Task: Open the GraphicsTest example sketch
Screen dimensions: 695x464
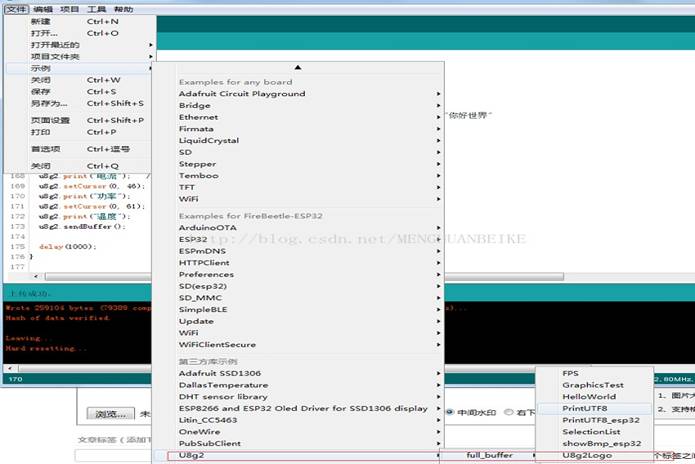Action: pos(595,385)
